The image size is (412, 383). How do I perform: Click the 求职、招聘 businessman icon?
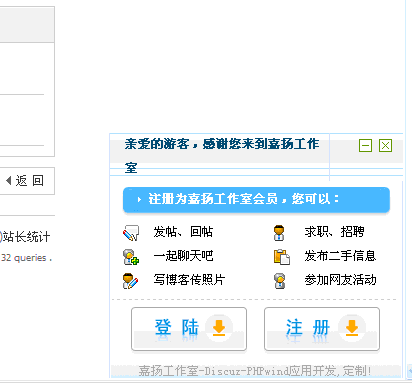point(279,233)
